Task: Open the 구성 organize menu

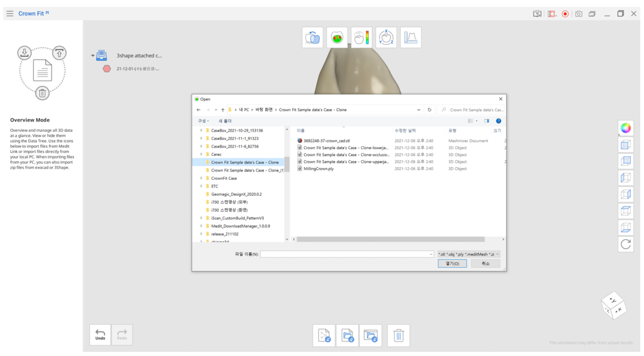Action: click(x=203, y=121)
